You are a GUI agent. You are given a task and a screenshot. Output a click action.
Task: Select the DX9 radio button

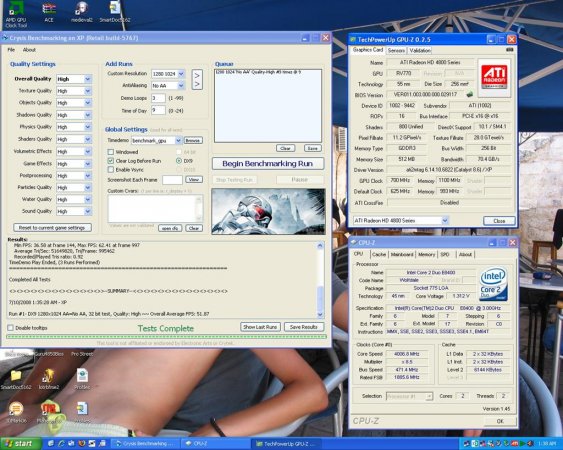point(178,161)
